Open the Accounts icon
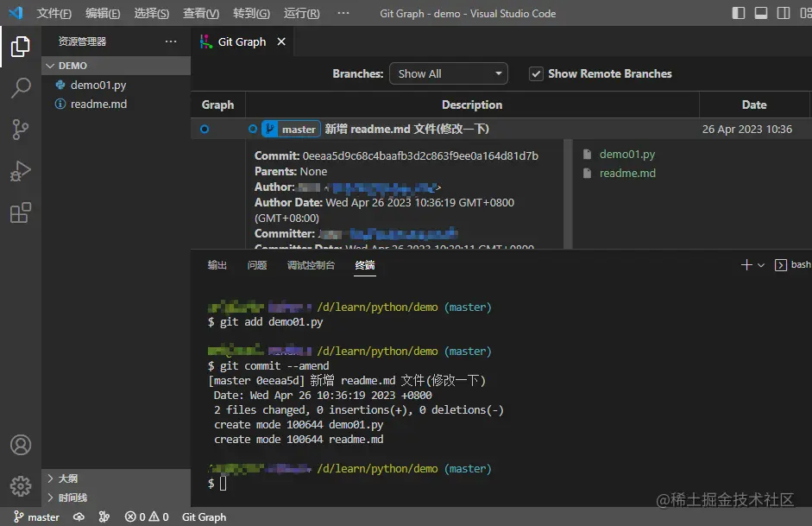The width and height of the screenshot is (812, 526). (21, 445)
